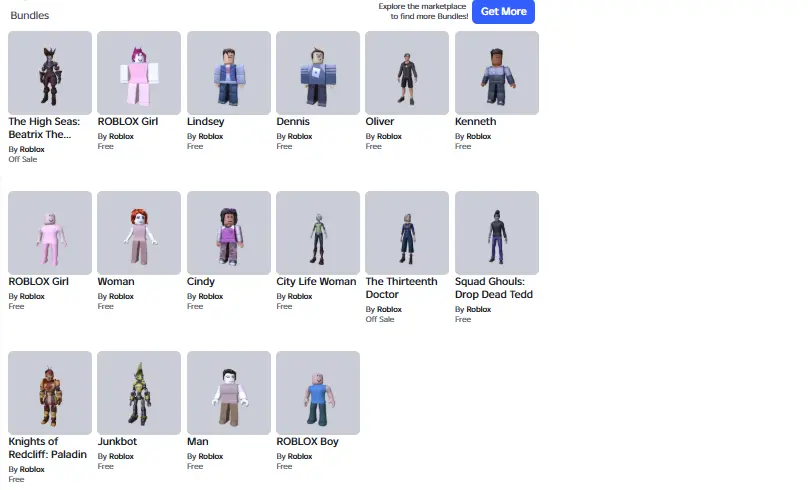Screen dimensions: 808x490
Task: Open Knights of Redcliff: Paladin thumbnail
Action: 50,393
